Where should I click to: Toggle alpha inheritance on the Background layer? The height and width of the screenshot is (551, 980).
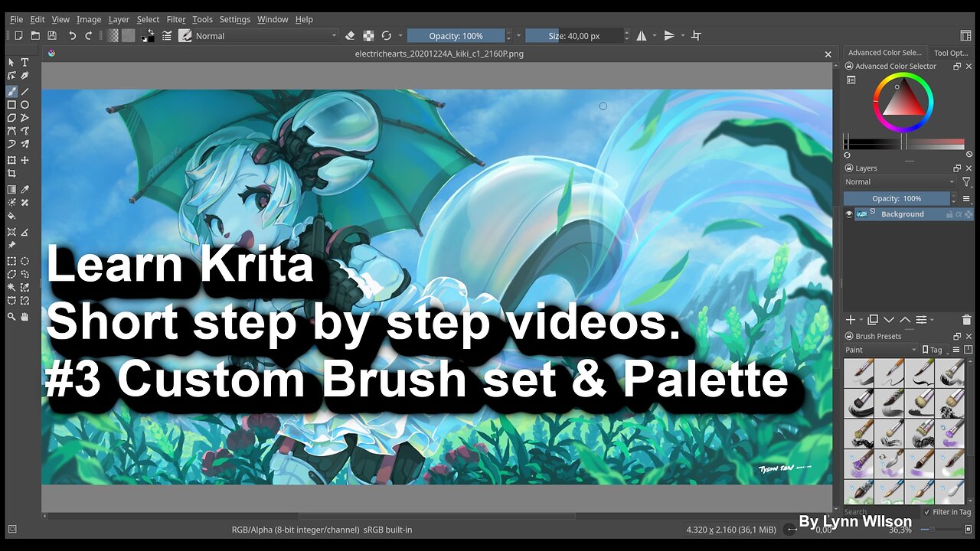(x=959, y=214)
